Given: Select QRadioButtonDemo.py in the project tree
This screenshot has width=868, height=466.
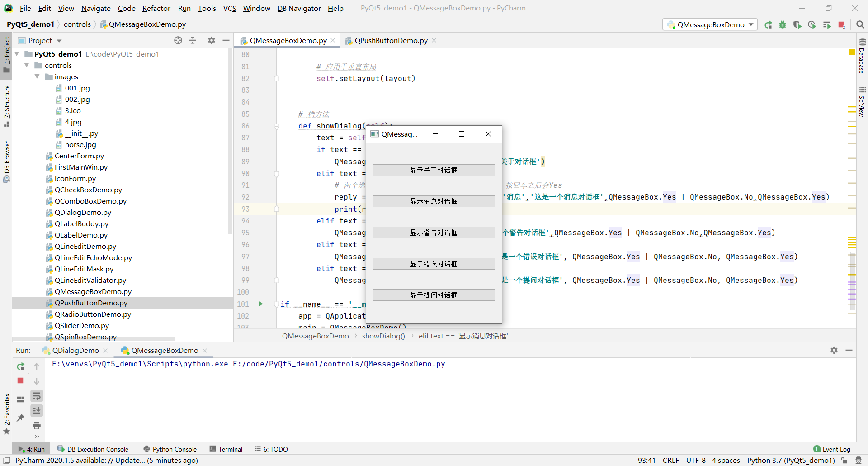Looking at the screenshot, I should [x=93, y=314].
